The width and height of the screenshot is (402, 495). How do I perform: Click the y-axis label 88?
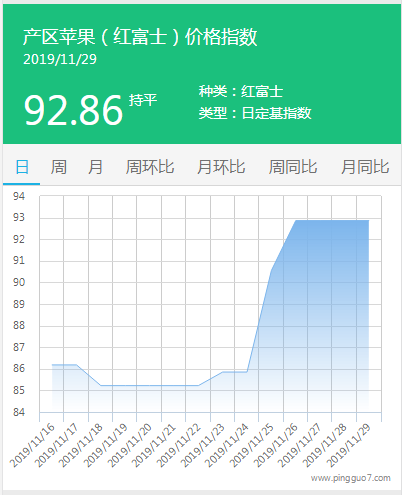click(19, 325)
